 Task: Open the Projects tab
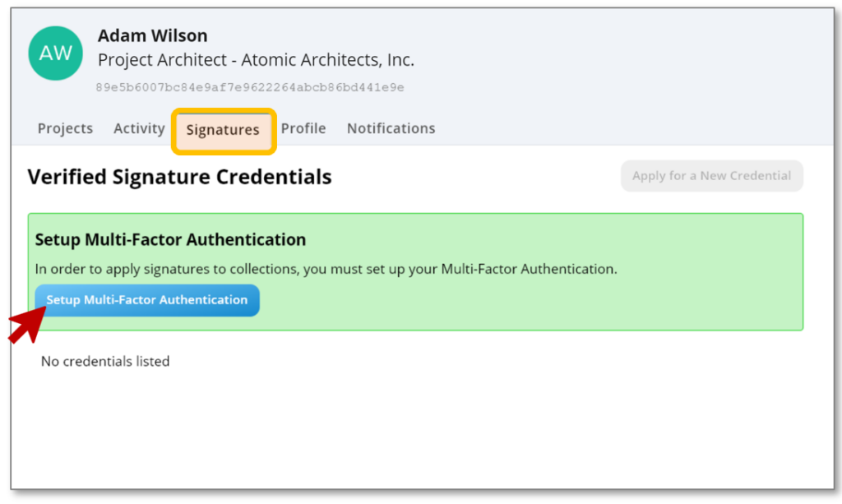coord(65,128)
